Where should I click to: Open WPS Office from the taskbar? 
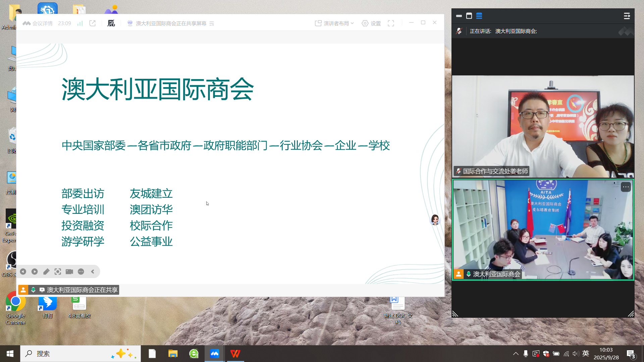pos(235,354)
